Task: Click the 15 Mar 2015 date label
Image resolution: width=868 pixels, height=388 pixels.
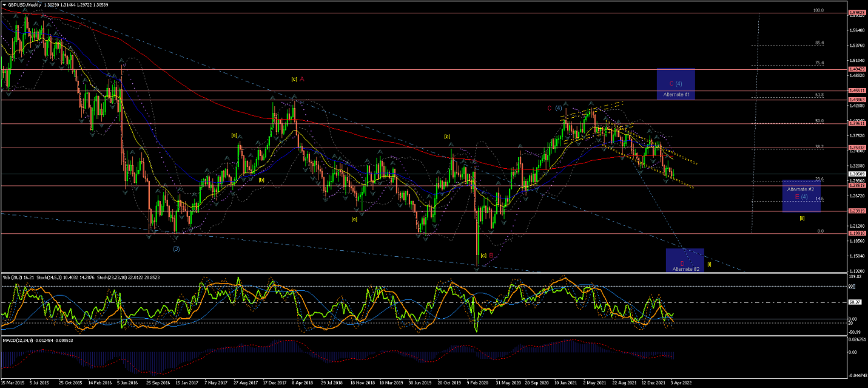Action: point(13,384)
